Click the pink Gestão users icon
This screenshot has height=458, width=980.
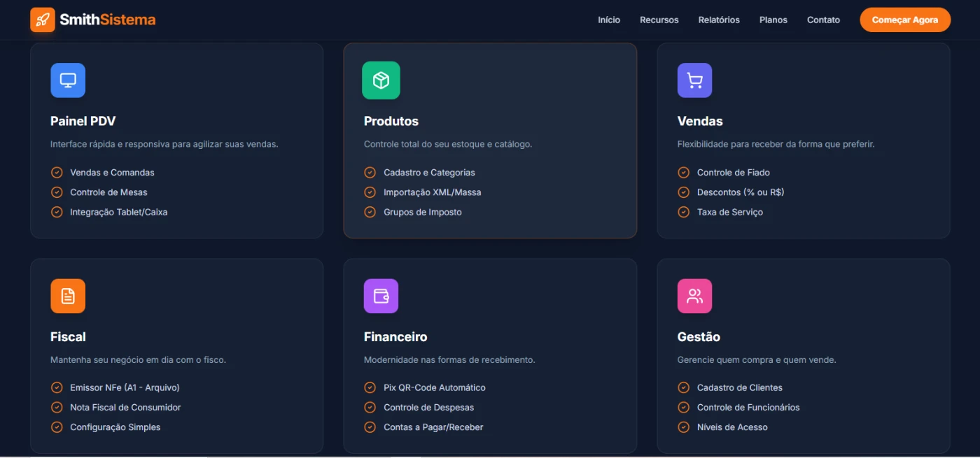pyautogui.click(x=694, y=296)
